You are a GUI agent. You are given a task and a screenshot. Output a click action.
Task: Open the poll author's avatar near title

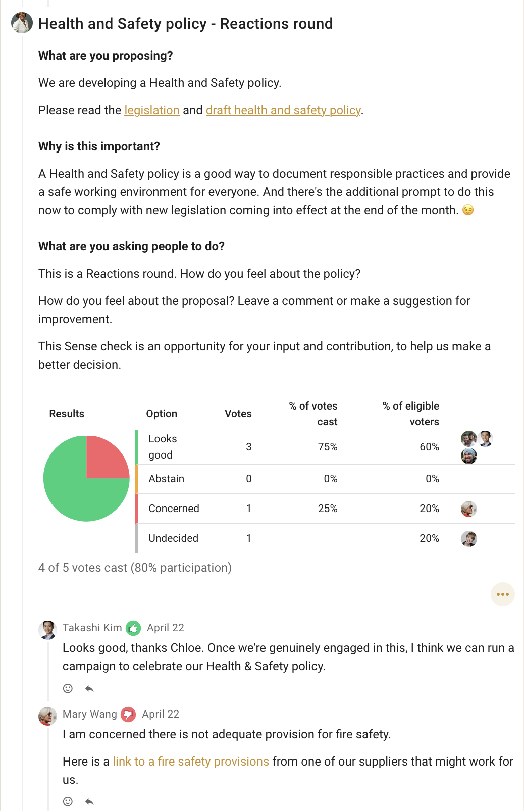click(22, 23)
